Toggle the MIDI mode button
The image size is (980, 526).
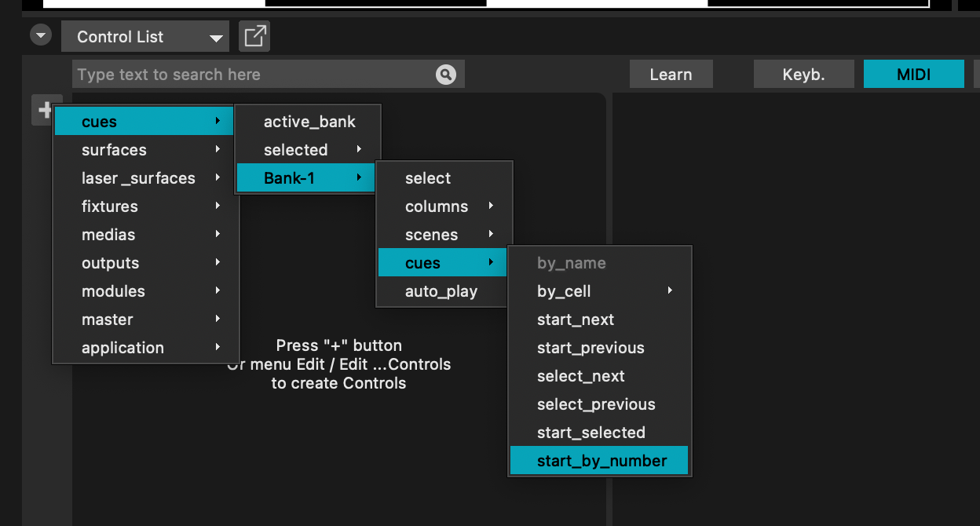click(x=913, y=75)
